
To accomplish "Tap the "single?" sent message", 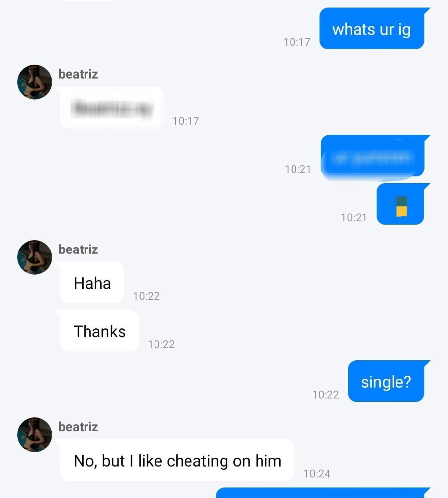I will click(x=386, y=381).
